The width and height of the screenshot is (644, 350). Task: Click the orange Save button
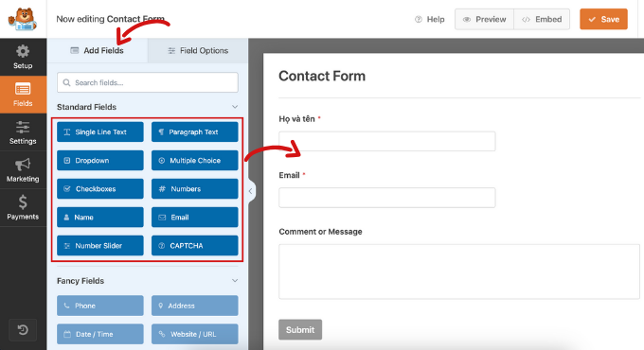[603, 19]
